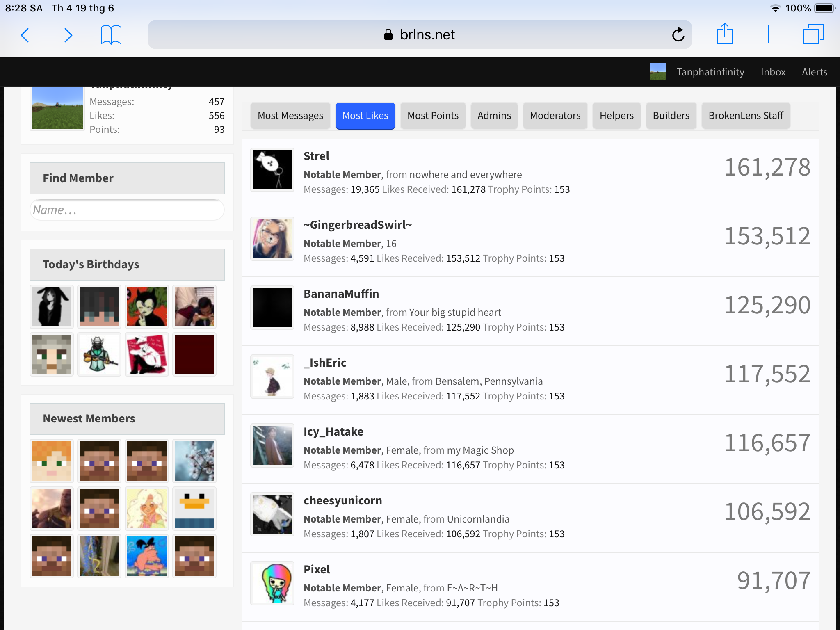Open the BananaMuffin name link
The height and width of the screenshot is (630, 840).
(x=341, y=294)
